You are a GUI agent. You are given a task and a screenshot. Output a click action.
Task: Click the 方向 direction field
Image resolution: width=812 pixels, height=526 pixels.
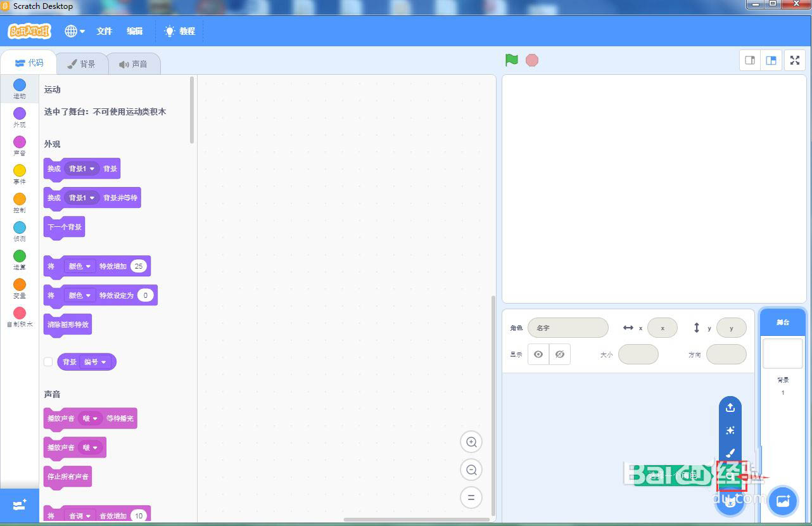point(726,354)
